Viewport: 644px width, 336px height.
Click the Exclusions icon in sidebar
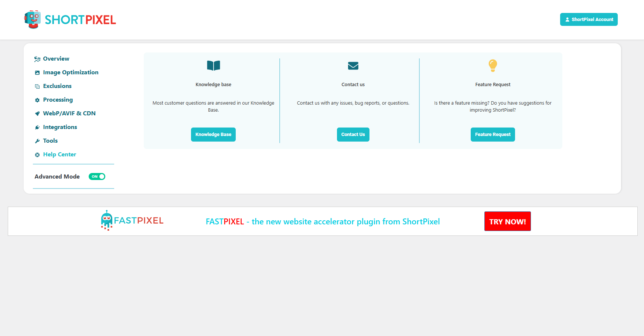(37, 86)
